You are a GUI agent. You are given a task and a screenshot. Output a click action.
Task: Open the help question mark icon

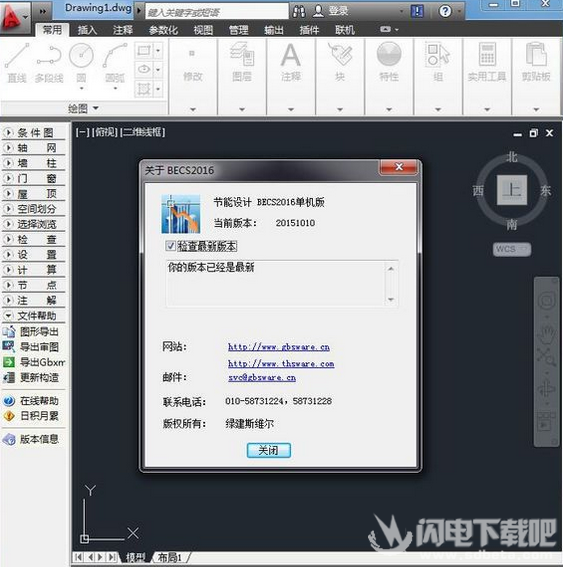(x=445, y=12)
